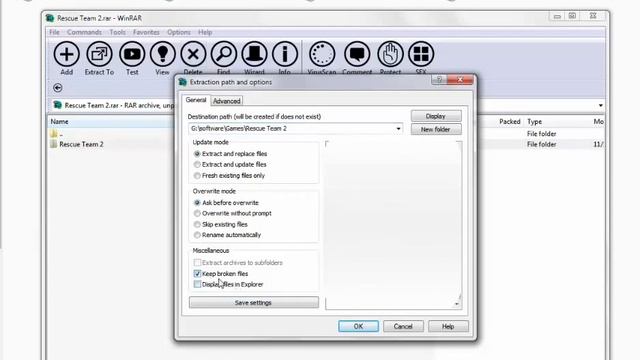Click the Display button

point(436,116)
